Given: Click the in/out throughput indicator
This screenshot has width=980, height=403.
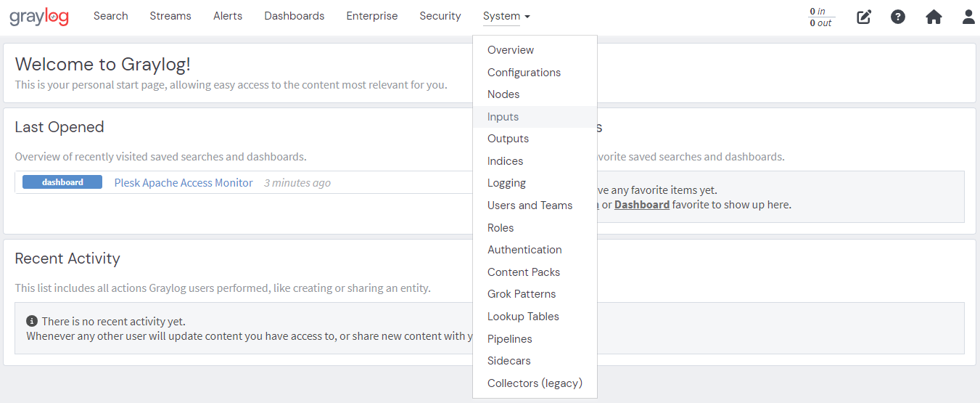Looking at the screenshot, I should click(821, 17).
